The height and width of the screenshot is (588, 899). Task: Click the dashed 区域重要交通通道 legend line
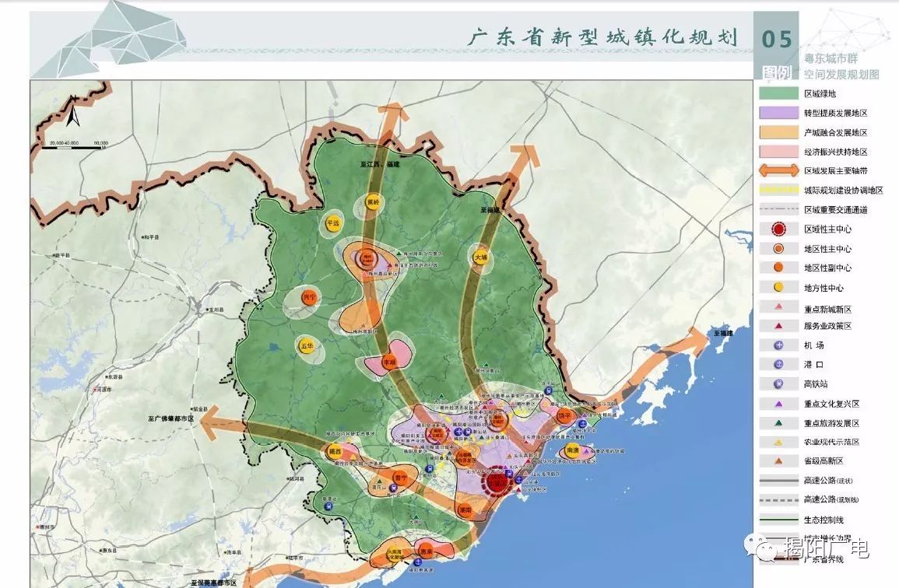click(778, 209)
